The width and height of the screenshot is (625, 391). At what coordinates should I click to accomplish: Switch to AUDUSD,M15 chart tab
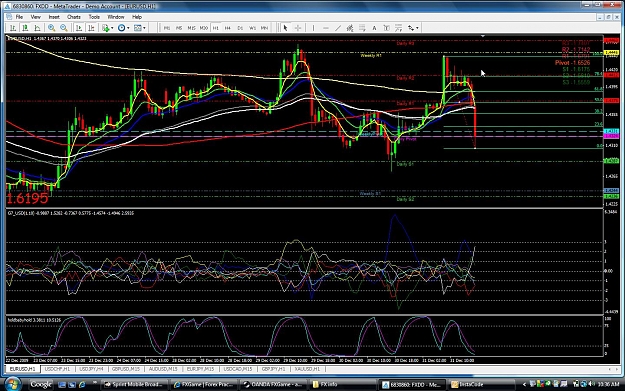pos(163,369)
